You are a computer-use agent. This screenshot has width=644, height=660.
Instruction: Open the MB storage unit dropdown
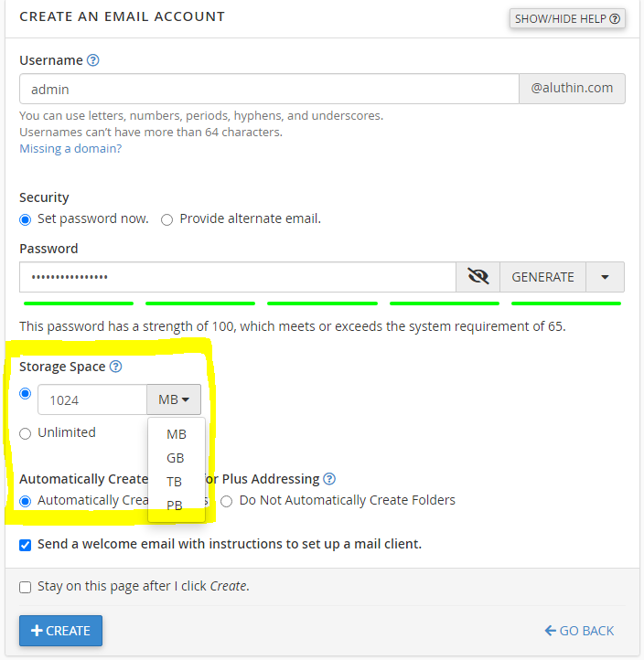(x=174, y=399)
